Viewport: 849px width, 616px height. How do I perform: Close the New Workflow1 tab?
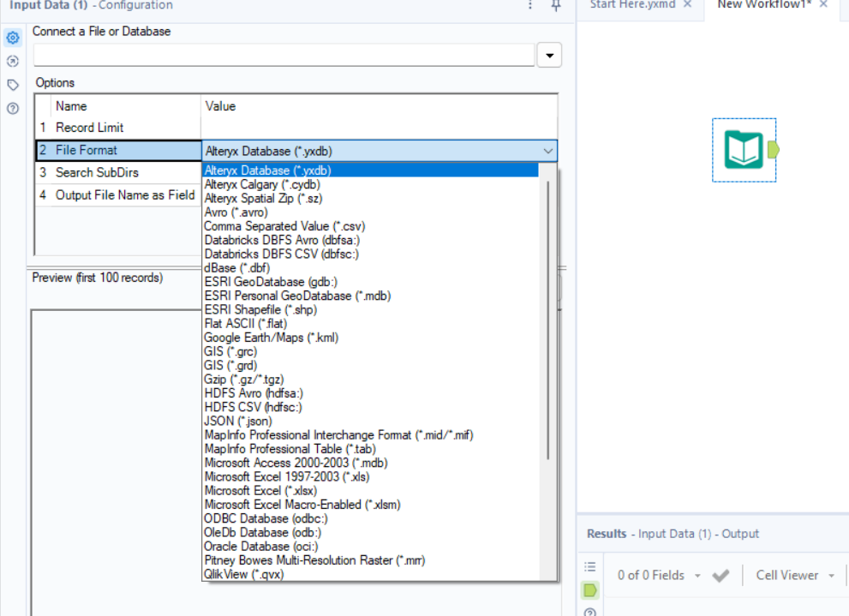[x=823, y=4]
